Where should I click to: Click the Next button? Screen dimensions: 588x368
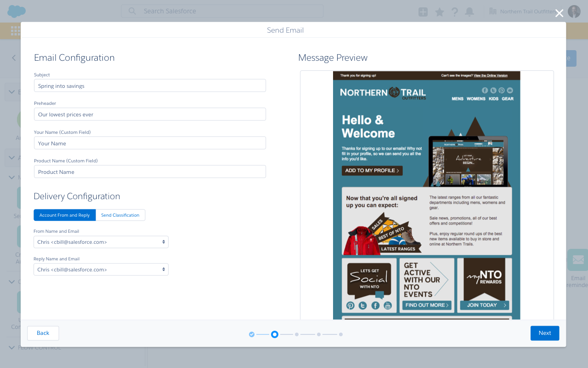coord(545,333)
